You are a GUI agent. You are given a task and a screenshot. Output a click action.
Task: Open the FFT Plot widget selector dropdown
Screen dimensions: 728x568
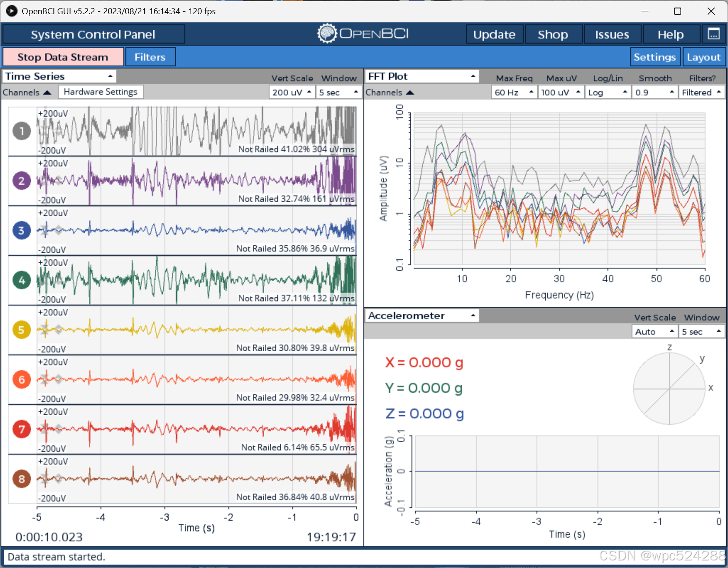(x=422, y=76)
